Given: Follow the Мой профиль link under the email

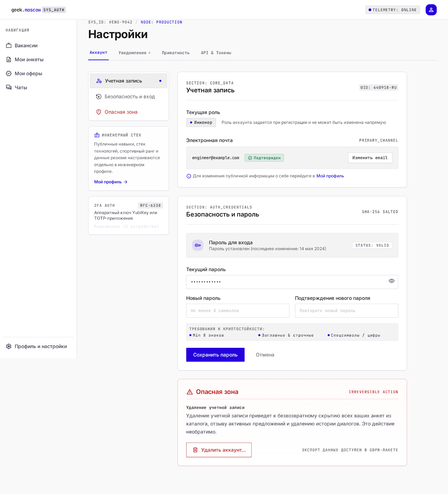Looking at the screenshot, I should (330, 176).
